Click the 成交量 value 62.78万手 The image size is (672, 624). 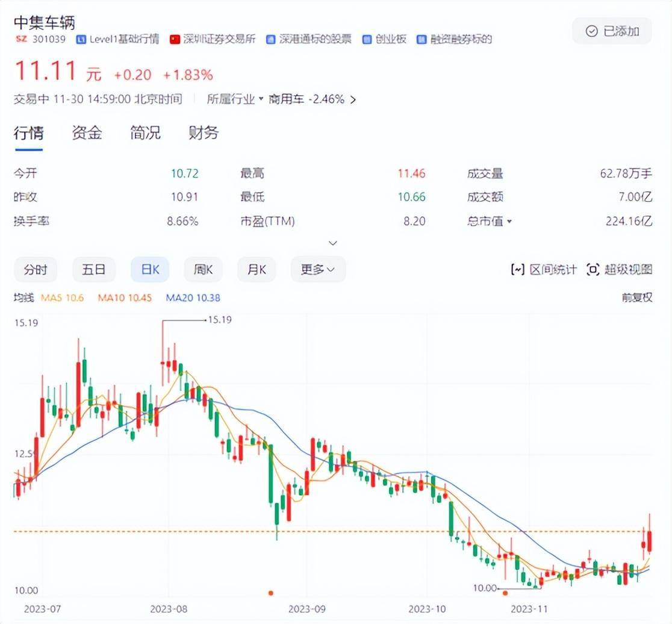pos(626,173)
